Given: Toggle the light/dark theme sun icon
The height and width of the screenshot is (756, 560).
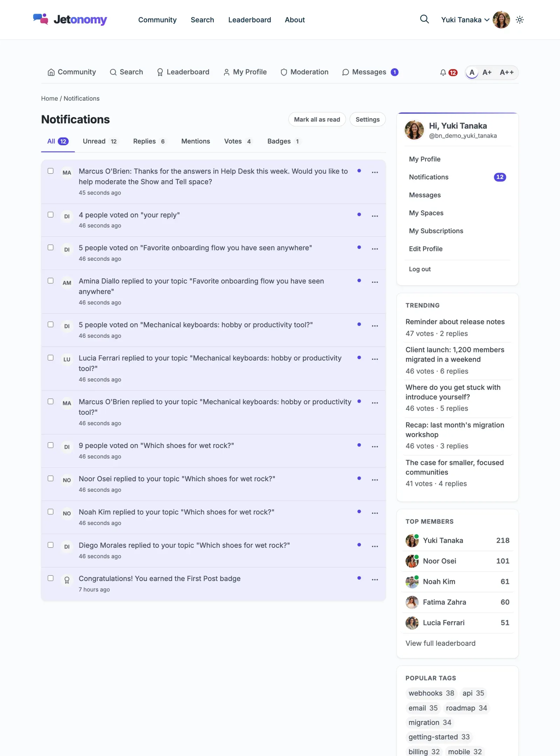Looking at the screenshot, I should point(520,20).
